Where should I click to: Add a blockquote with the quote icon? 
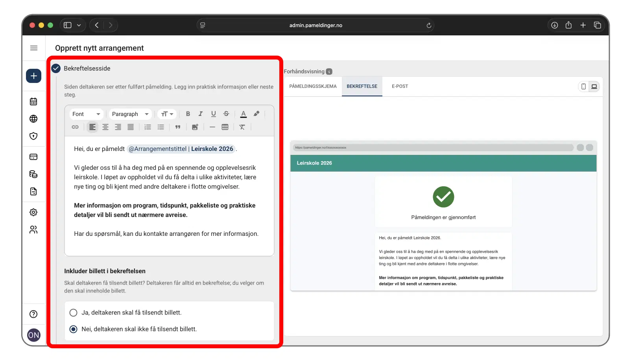(x=178, y=127)
